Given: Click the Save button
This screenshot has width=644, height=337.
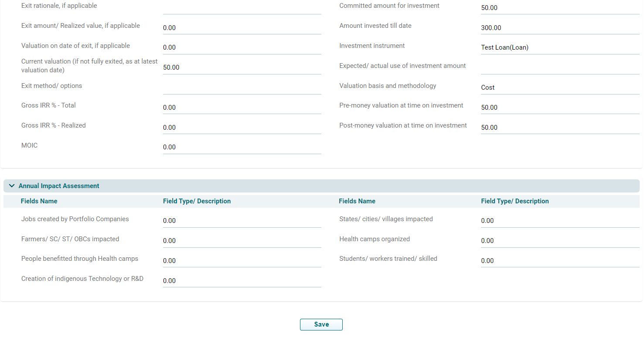Looking at the screenshot, I should coord(321,324).
